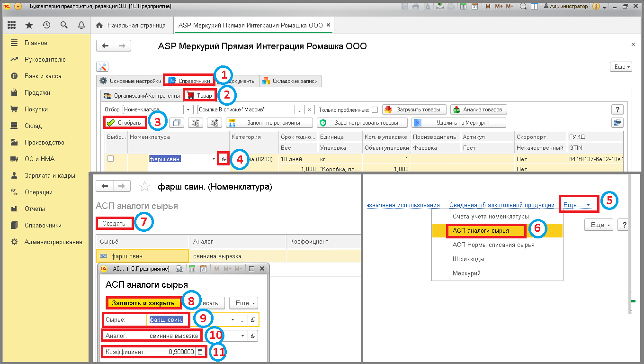Click the Отобрать button
Screen dimensions: 644x364
(x=125, y=123)
